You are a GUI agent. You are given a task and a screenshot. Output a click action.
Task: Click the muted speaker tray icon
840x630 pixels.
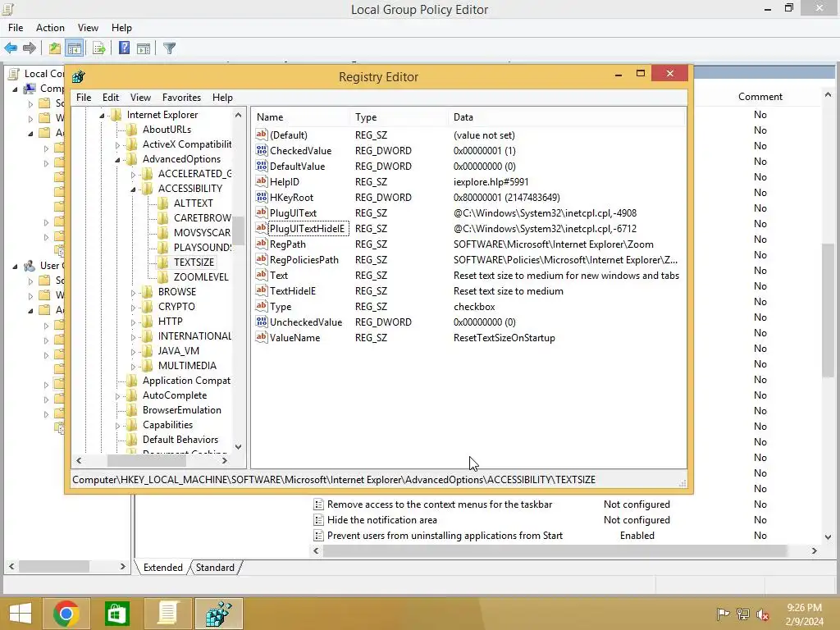pyautogui.click(x=763, y=614)
